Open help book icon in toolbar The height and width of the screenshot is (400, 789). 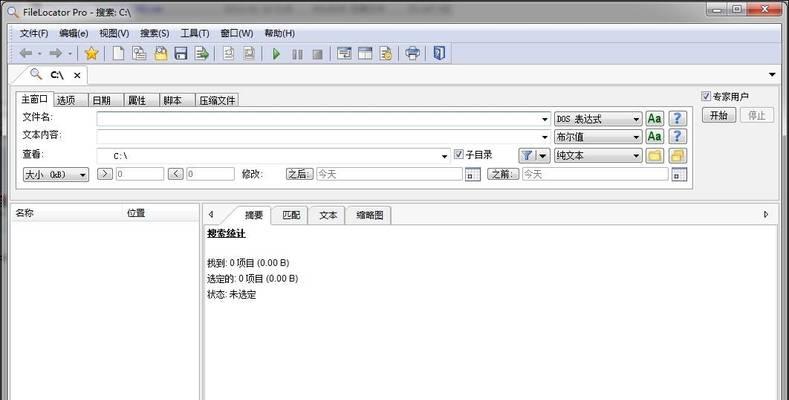(439, 53)
